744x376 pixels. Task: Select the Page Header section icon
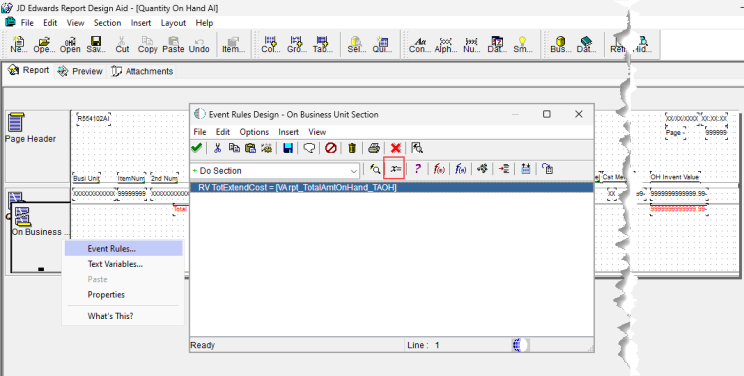tap(16, 122)
